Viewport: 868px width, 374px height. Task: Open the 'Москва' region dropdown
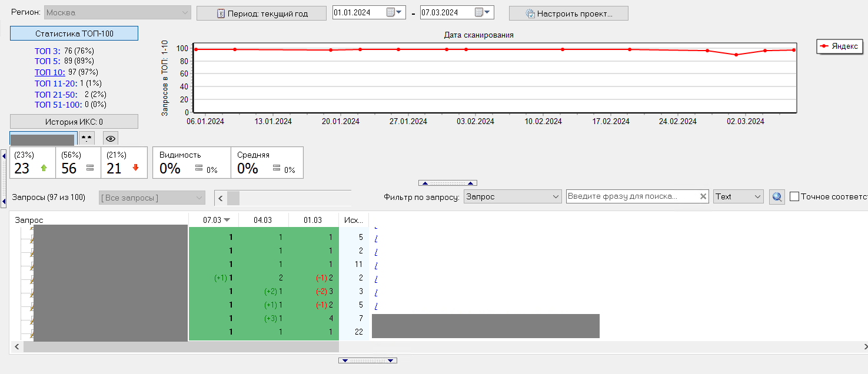point(118,12)
